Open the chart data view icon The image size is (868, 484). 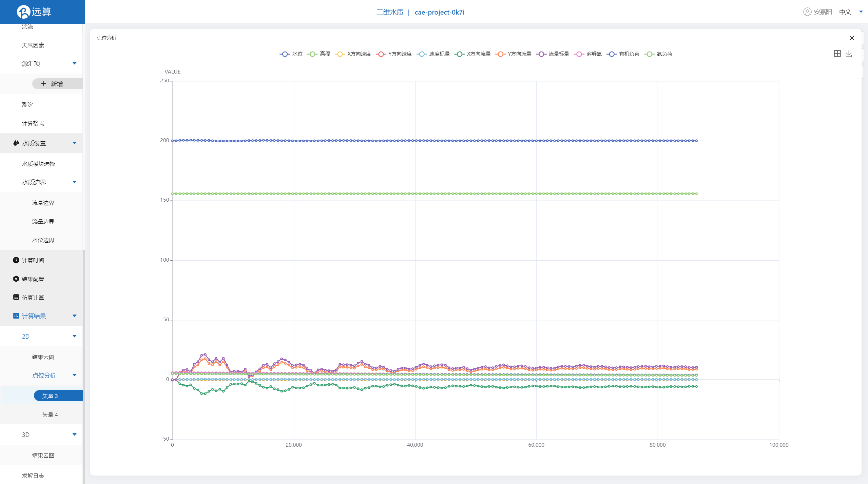837,54
